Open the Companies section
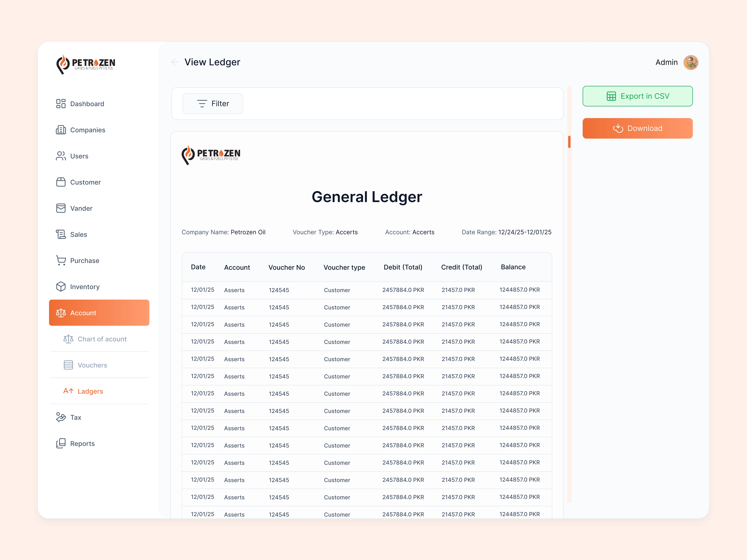Screen dimensions: 747x560 (x=99, y=130)
